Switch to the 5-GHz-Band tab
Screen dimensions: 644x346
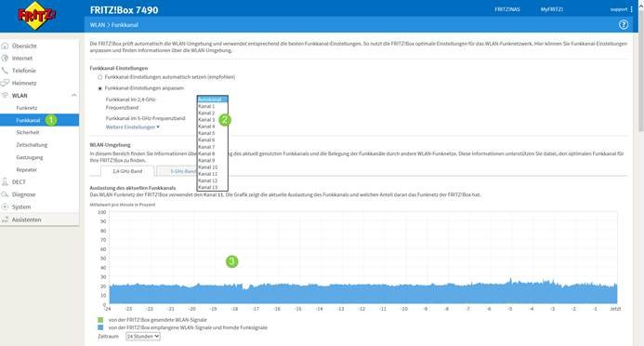click(x=177, y=171)
